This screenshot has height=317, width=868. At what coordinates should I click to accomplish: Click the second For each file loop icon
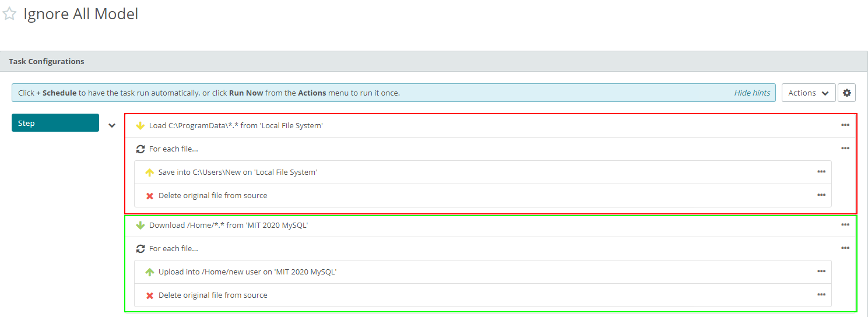[x=140, y=249]
